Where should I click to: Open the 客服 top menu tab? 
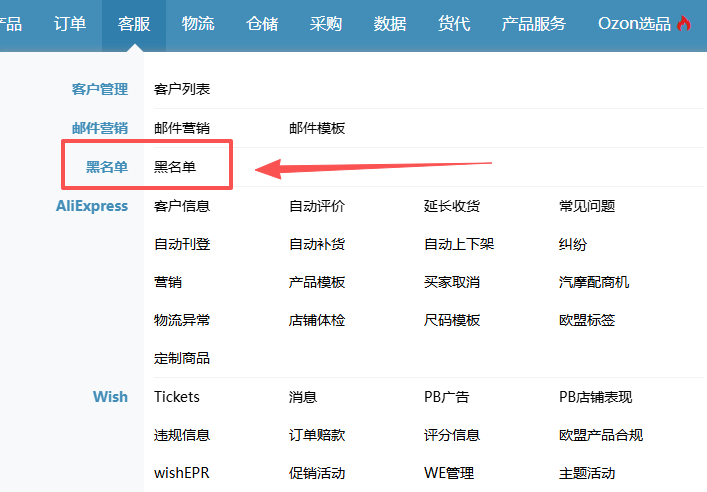134,24
